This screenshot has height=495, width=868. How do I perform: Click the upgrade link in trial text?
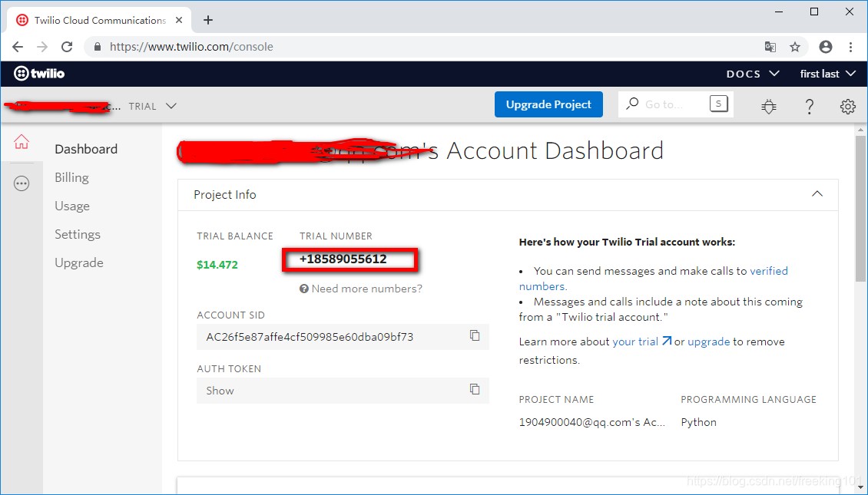tap(708, 342)
